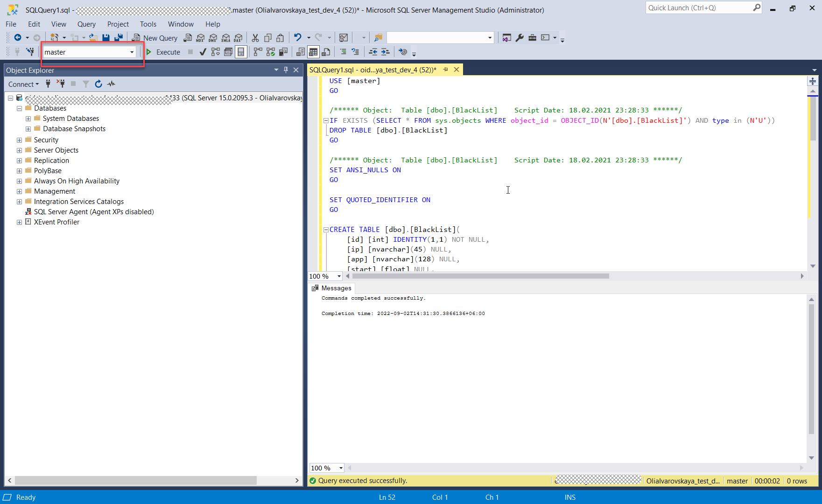Image resolution: width=822 pixels, height=504 pixels.
Task: Save the current query with disk icon
Action: (x=106, y=38)
